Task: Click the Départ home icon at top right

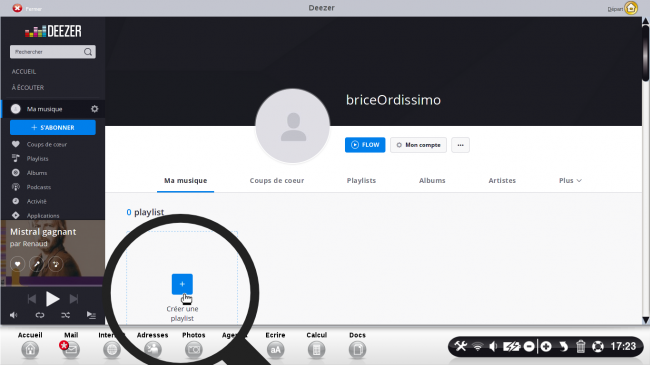Action: (631, 8)
